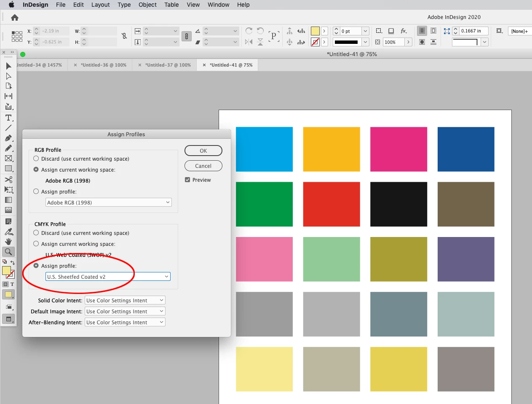Click the reference point locator grid
Screen dimensions: 532x404
(17, 36)
